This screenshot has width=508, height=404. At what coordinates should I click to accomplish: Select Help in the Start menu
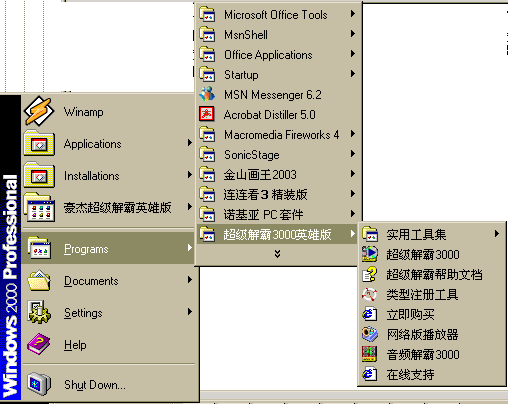(x=108, y=344)
